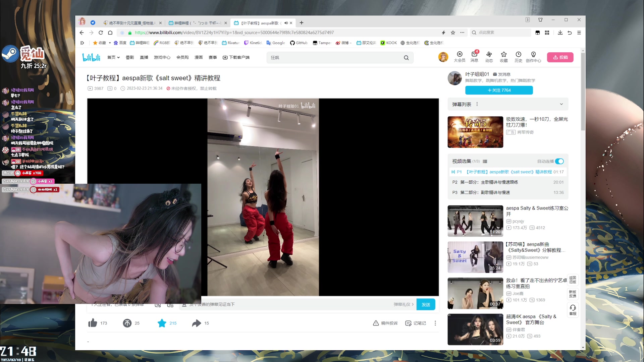
Task: Click the customer service 客服 headset icon
Action: point(573,310)
